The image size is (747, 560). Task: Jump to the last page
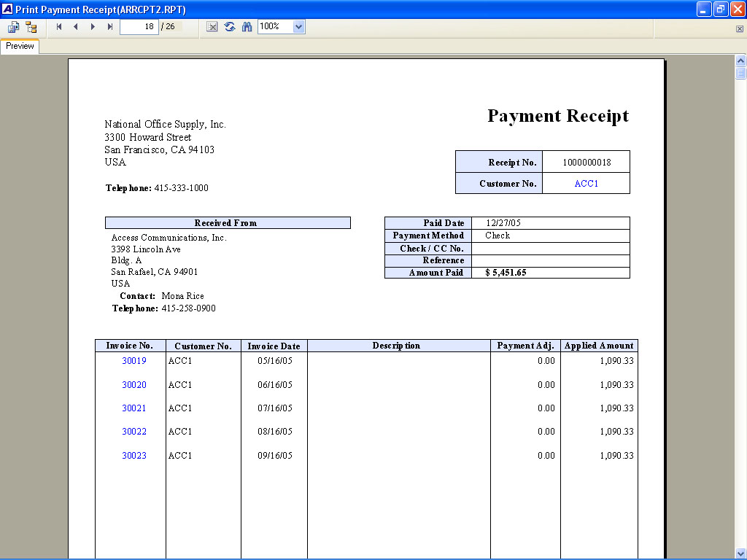[110, 27]
